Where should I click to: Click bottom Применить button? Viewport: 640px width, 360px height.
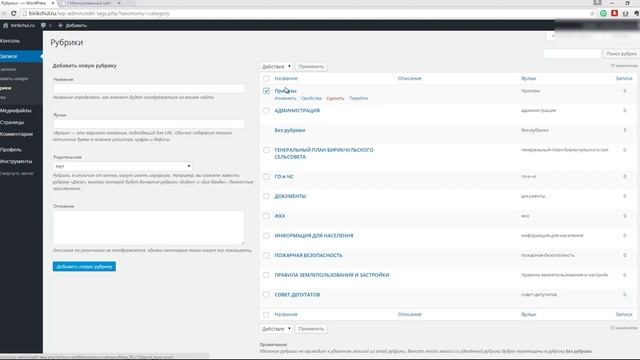point(311,329)
